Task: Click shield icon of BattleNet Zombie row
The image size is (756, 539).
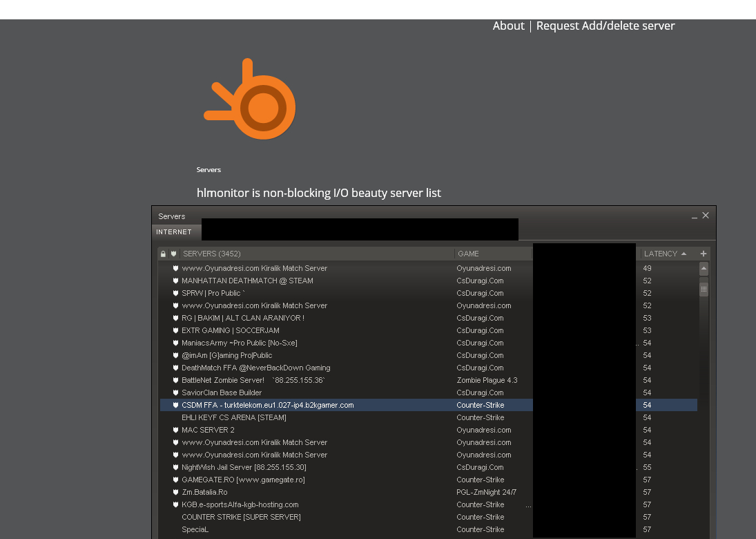Action: pyautogui.click(x=175, y=380)
